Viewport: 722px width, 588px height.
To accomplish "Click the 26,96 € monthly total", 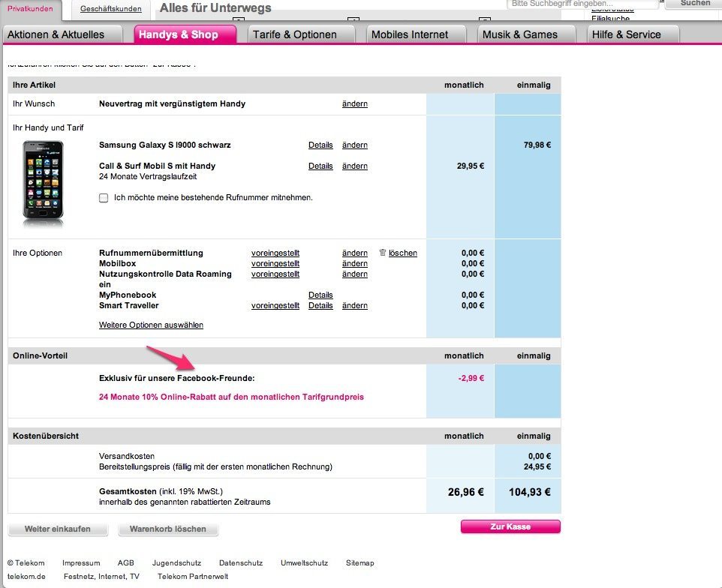I will [x=466, y=492].
